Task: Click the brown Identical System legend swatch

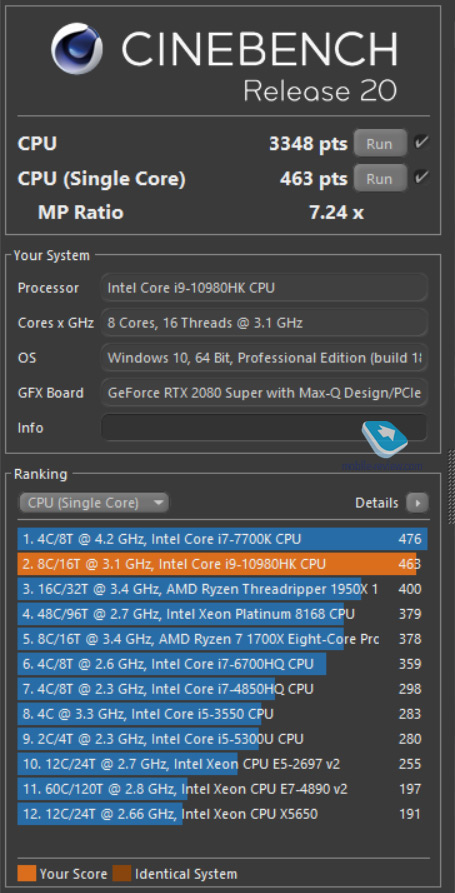Action: (x=122, y=873)
